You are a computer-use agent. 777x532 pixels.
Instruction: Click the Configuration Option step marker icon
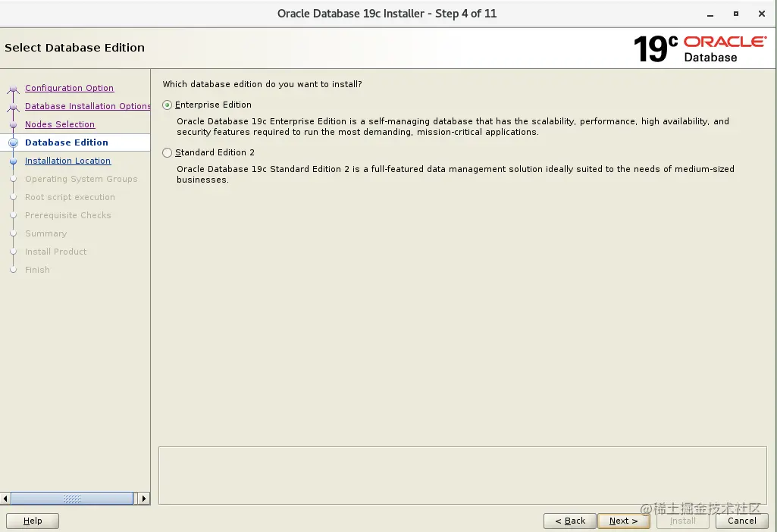click(x=14, y=89)
